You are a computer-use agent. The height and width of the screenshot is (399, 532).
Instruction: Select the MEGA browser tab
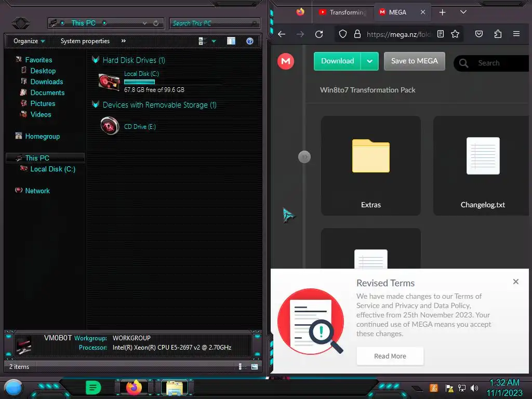[397, 12]
